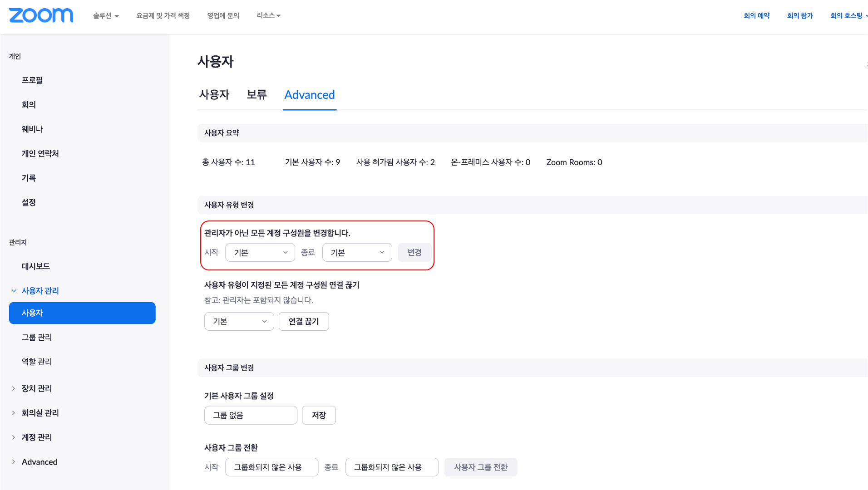
Task: Go to 영업에 문의
Action: click(x=223, y=15)
